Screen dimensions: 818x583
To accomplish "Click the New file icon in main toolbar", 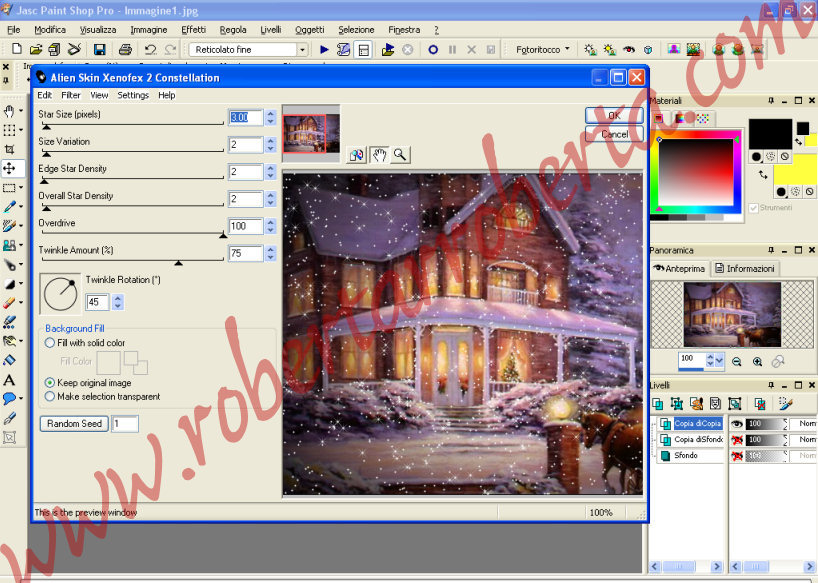I will coord(17,49).
